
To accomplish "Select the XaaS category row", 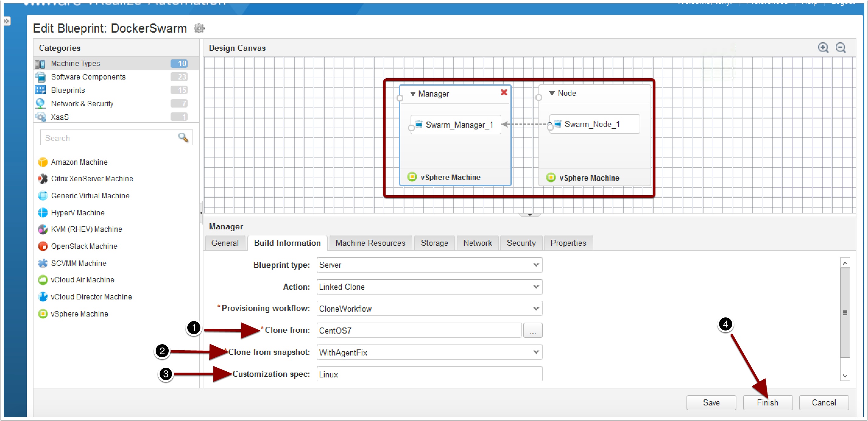I will (x=116, y=117).
